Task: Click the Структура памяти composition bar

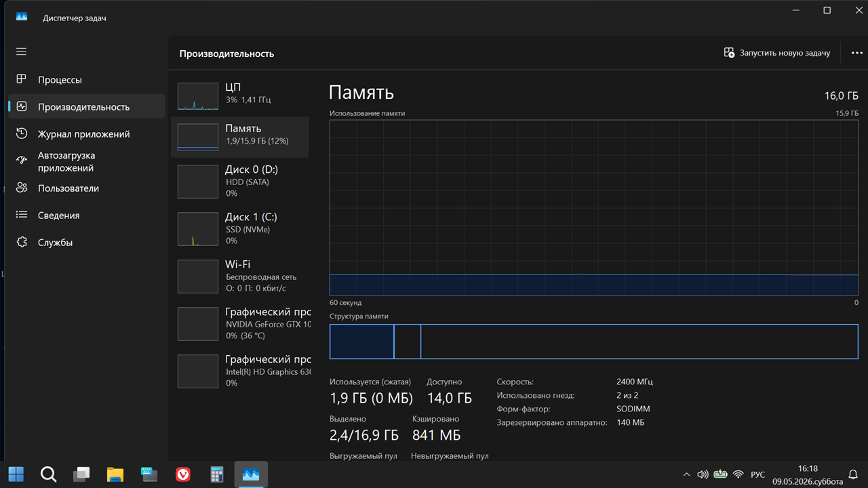Action: [x=594, y=342]
